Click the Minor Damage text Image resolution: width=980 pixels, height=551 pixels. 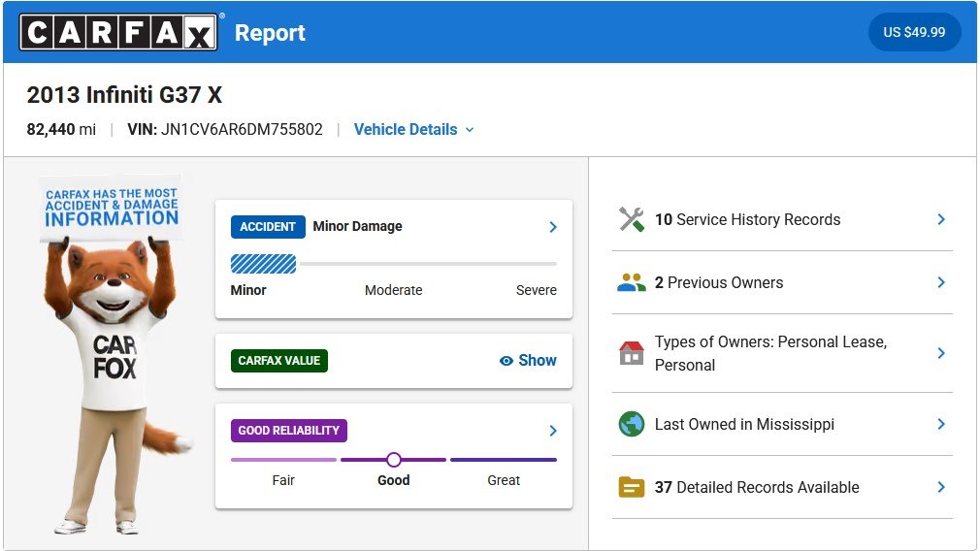coord(357,226)
